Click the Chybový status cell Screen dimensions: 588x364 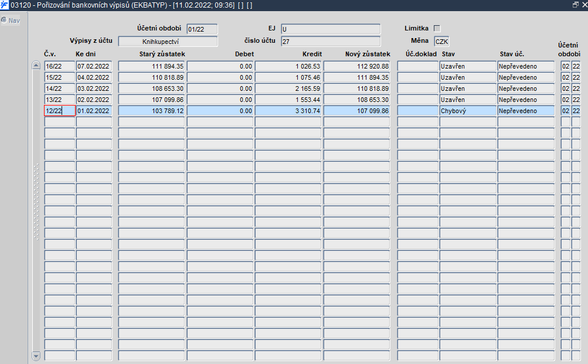468,111
